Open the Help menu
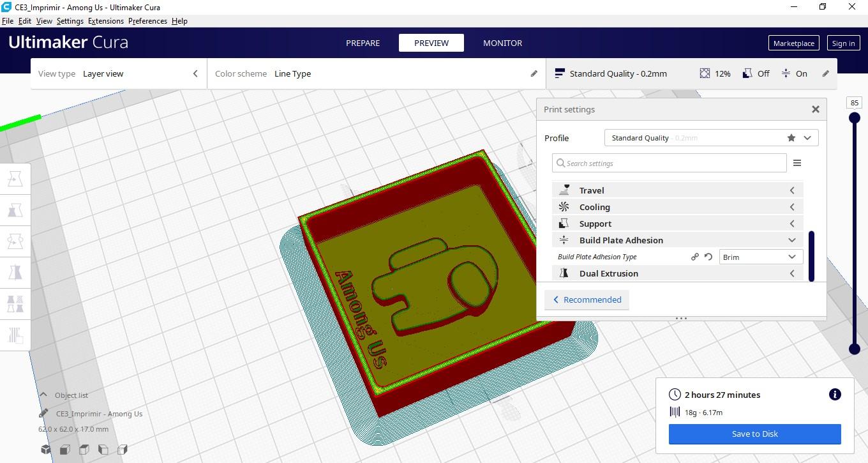Viewport: 868px width, 463px height. (x=179, y=21)
